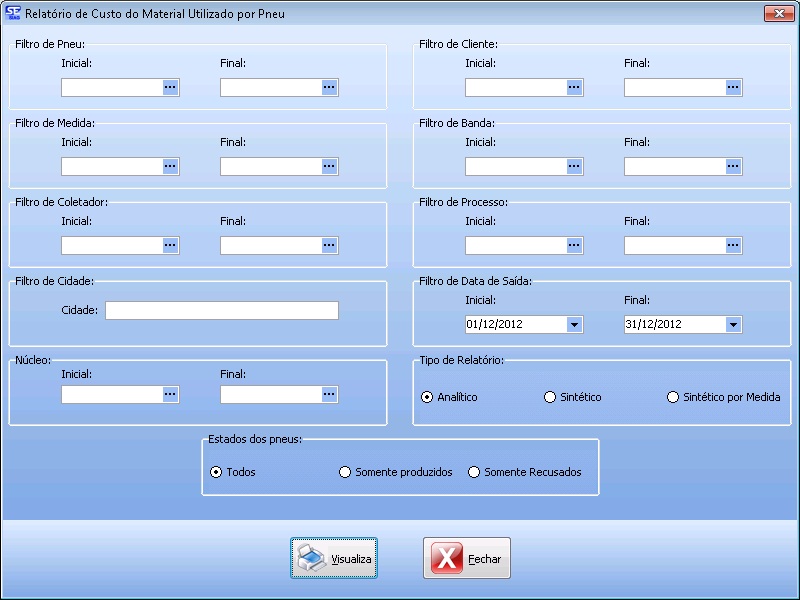The width and height of the screenshot is (800, 600).
Task: Expand the Data de Saída Inicial calendar
Action: point(574,325)
